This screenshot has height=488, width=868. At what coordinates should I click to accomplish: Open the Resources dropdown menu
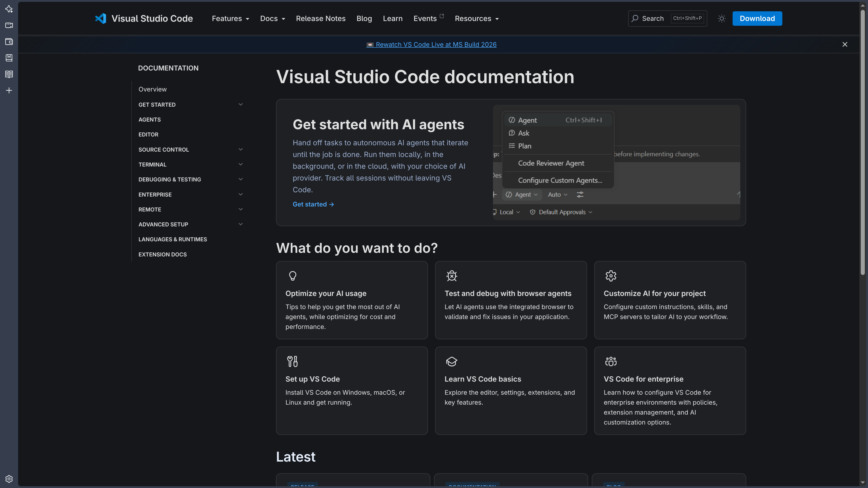(x=477, y=19)
